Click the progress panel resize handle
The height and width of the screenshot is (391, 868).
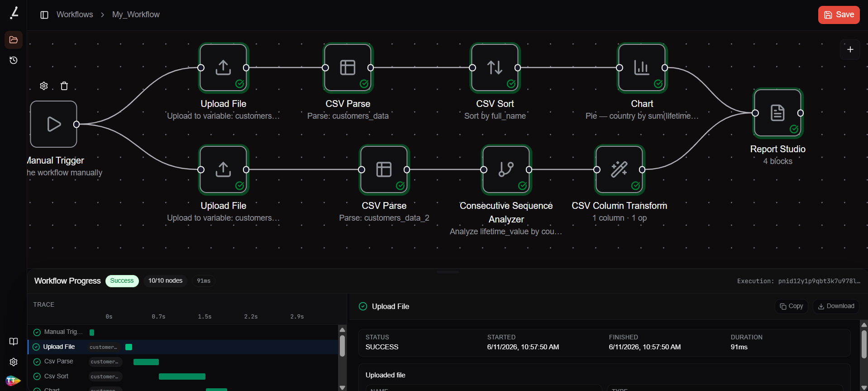(448, 272)
